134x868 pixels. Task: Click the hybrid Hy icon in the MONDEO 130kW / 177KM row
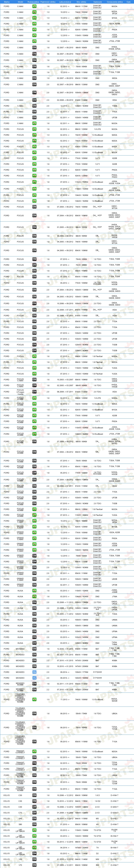[34, 672]
